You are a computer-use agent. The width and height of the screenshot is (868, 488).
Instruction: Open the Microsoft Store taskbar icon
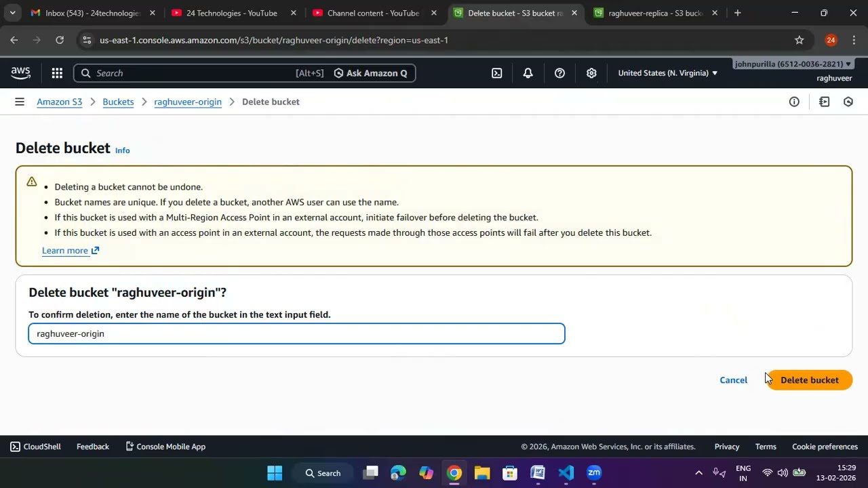[510, 473]
